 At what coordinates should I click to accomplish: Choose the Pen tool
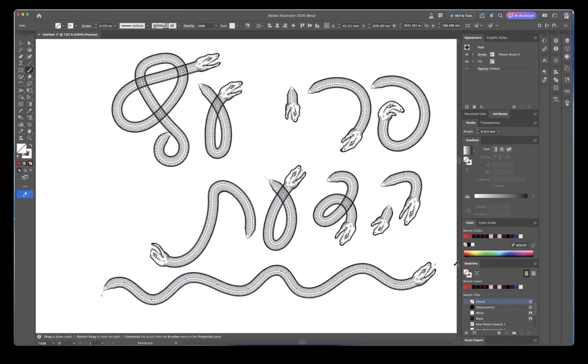pyautogui.click(x=21, y=57)
